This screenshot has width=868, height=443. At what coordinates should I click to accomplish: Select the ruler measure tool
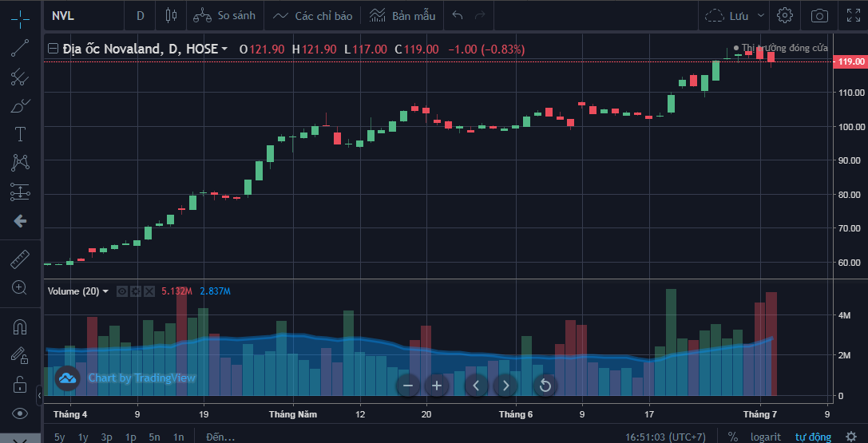20,259
